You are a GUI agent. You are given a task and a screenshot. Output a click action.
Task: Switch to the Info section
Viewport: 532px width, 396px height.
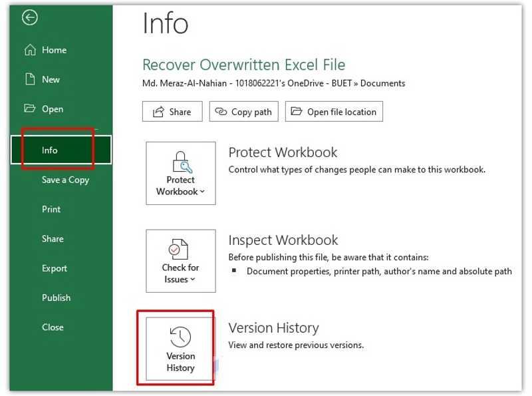(x=49, y=150)
